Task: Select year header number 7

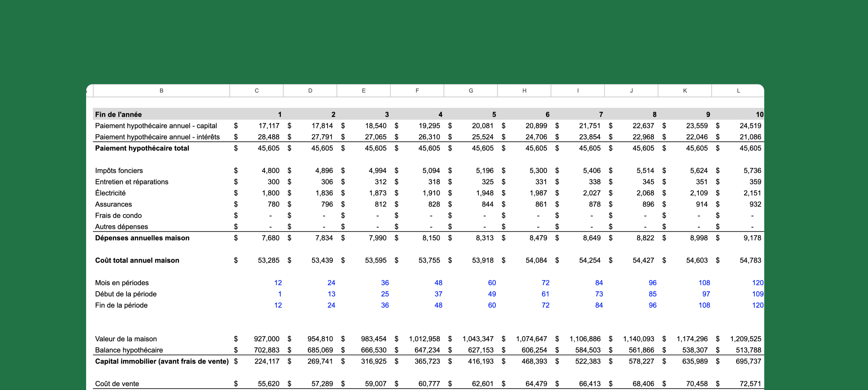Action: tap(601, 114)
